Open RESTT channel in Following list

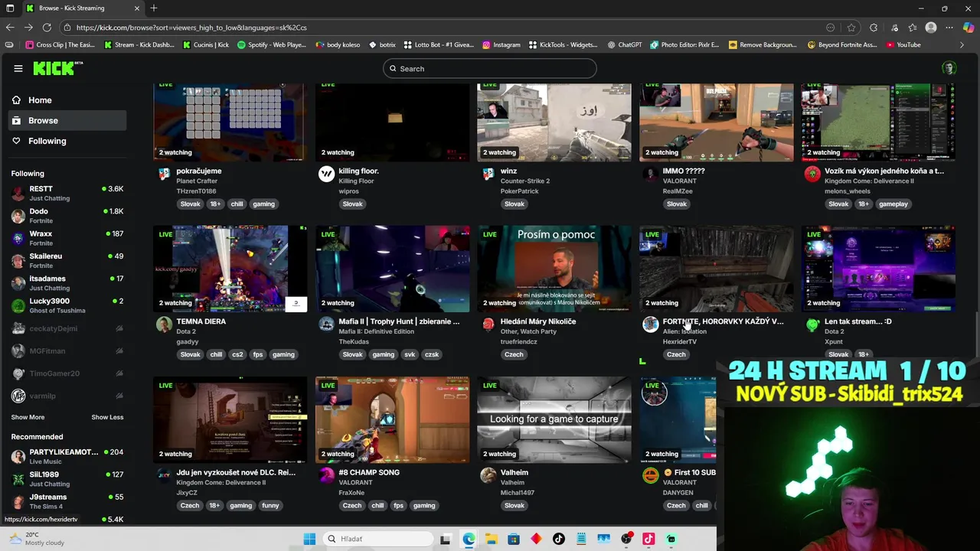(x=67, y=193)
